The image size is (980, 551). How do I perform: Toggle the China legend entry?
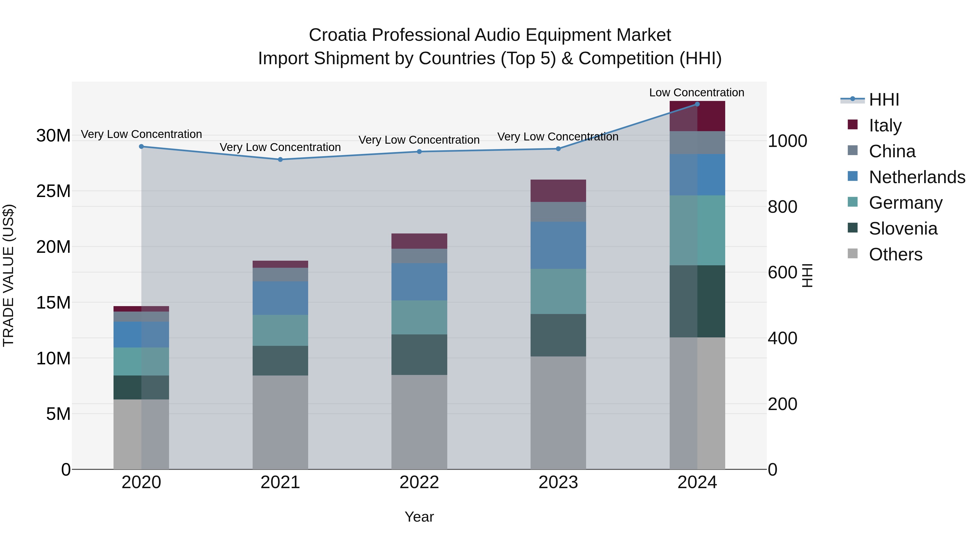point(881,151)
